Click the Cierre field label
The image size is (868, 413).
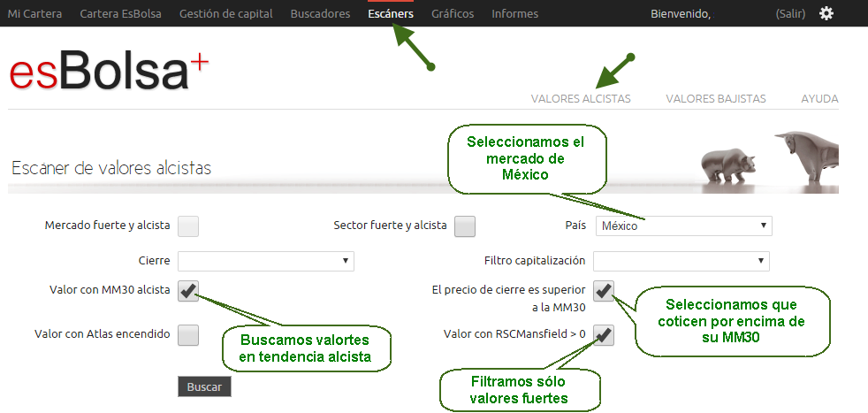[155, 260]
